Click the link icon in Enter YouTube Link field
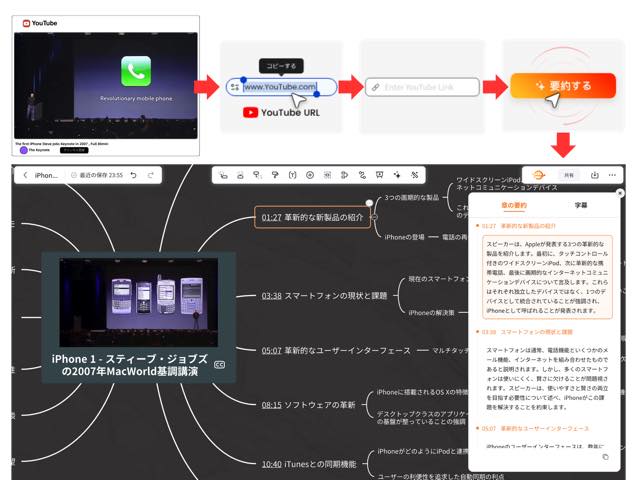Image resolution: width=640 pixels, height=480 pixels. [x=375, y=87]
